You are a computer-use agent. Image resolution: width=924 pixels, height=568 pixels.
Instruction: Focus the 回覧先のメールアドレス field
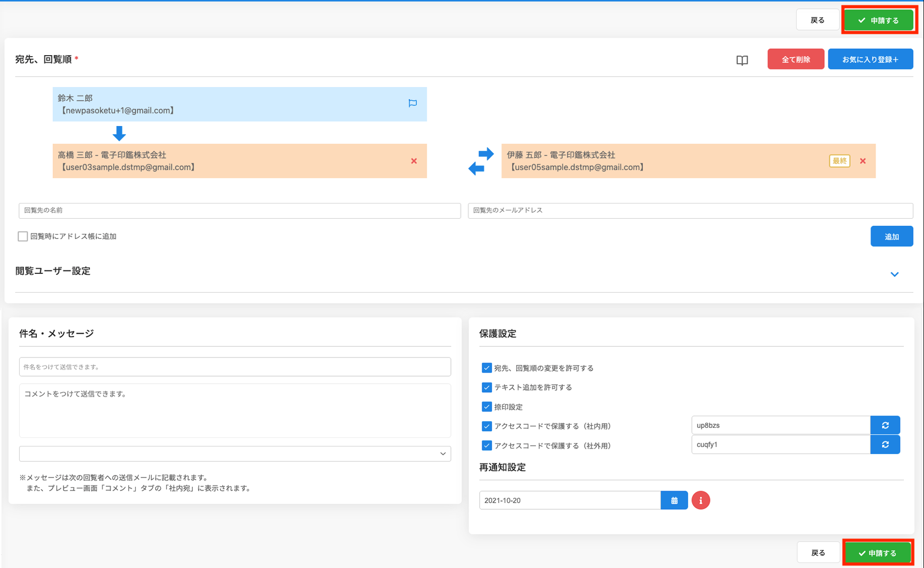click(690, 211)
